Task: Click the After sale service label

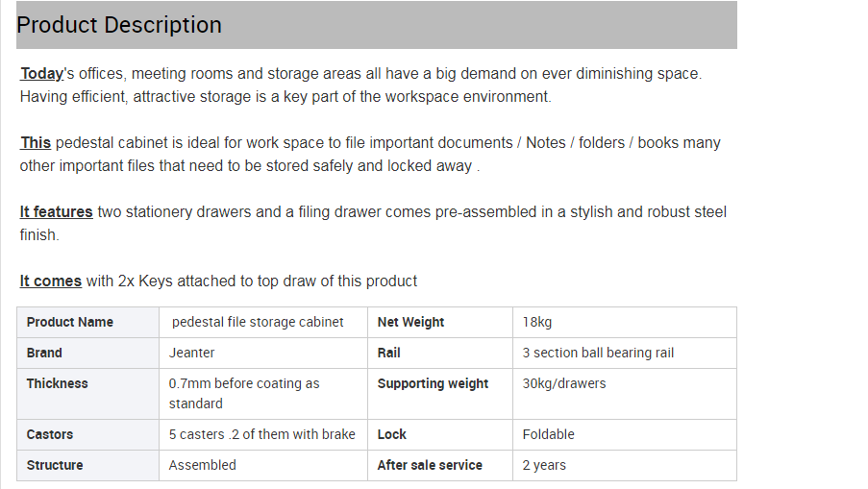Action: pos(430,465)
